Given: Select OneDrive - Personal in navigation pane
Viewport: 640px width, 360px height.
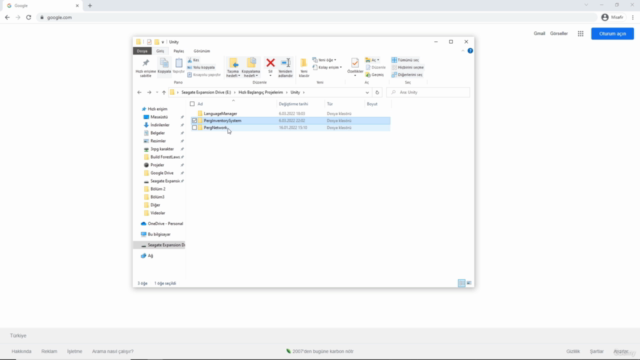Looking at the screenshot, I should pos(165,224).
